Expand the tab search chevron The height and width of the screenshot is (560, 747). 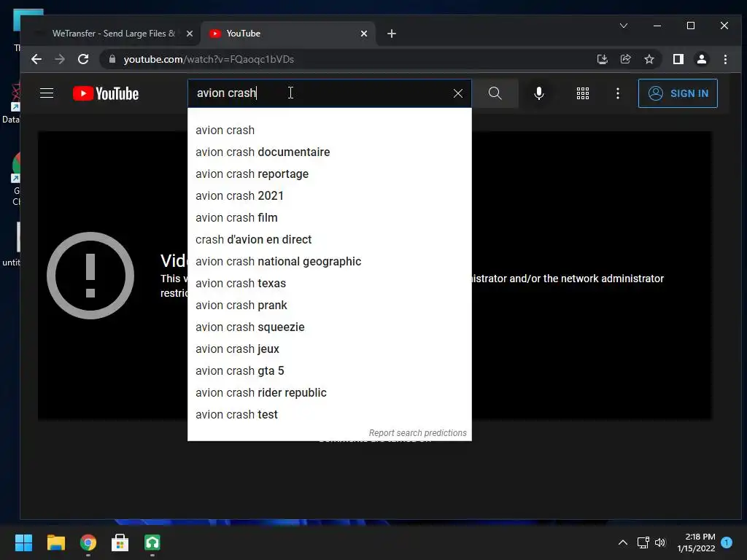624,26
